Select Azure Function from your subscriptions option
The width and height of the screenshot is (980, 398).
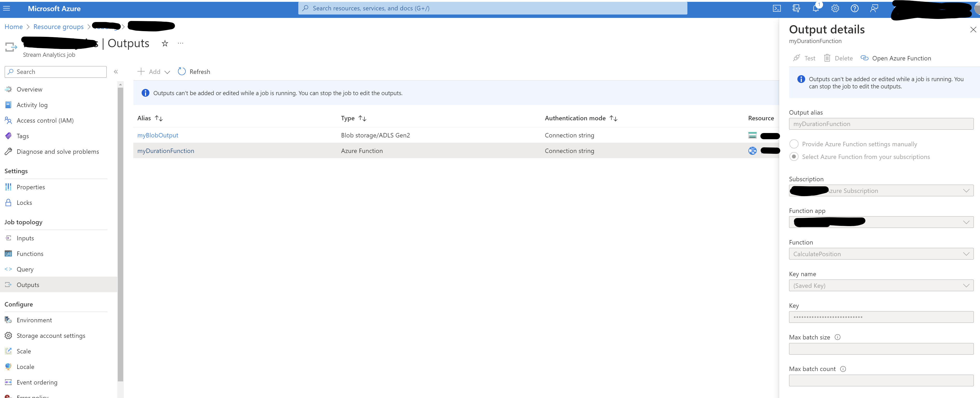(x=793, y=157)
